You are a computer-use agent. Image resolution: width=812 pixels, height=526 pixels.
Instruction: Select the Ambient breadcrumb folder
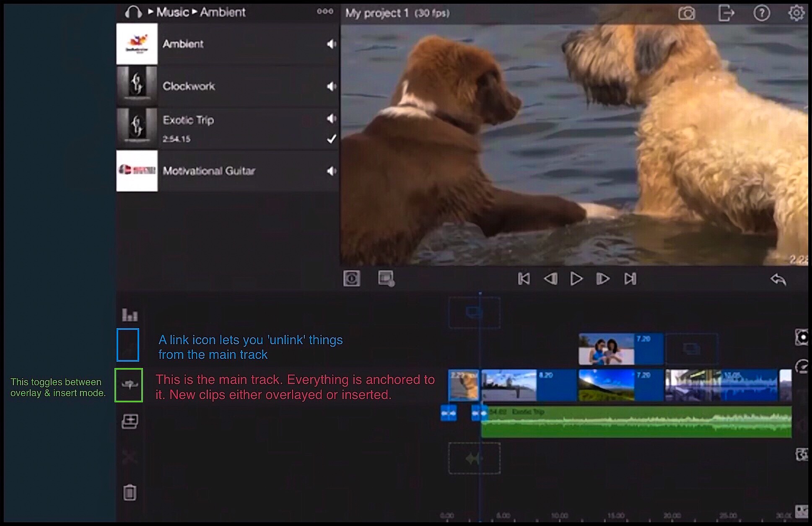click(222, 12)
